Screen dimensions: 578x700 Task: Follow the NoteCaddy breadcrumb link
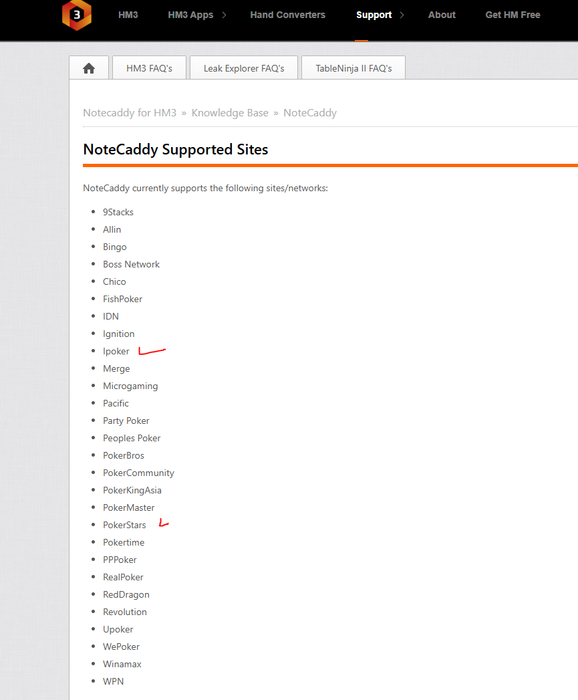(x=310, y=112)
